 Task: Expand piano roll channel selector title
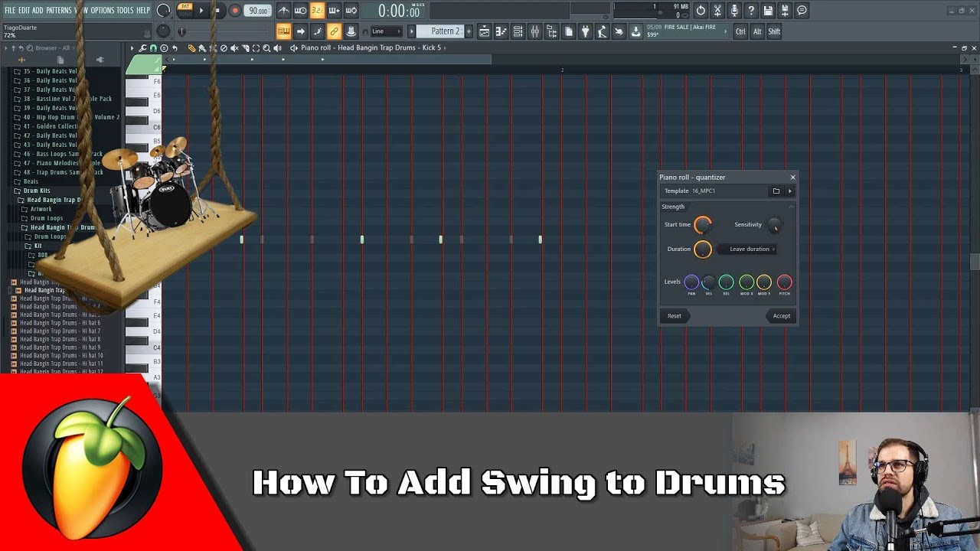click(371, 47)
